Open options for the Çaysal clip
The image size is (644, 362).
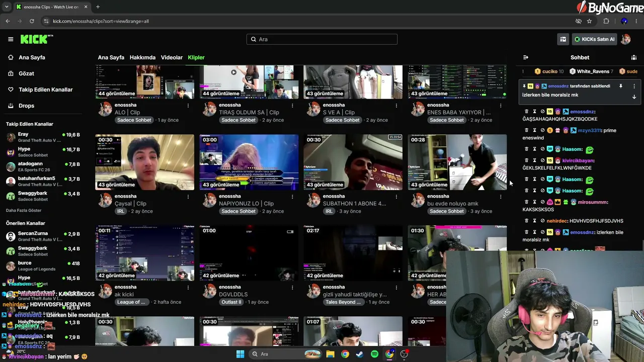188,197
